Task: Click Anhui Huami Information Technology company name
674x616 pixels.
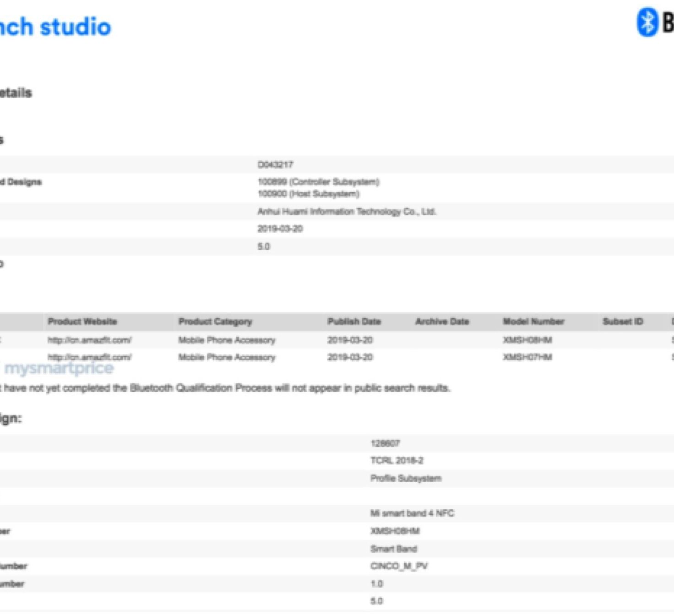Action: (347, 212)
